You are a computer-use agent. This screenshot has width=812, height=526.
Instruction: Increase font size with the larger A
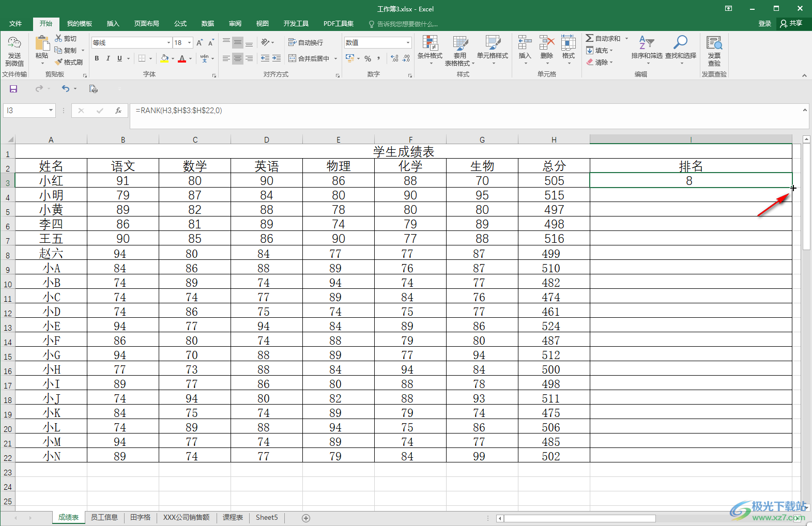tap(200, 43)
